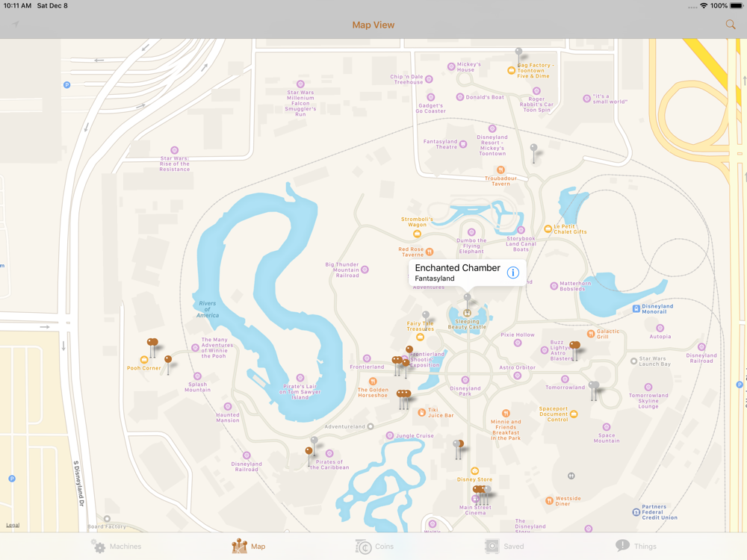Select the Jungle Cruise marker
The height and width of the screenshot is (560, 747).
coord(390,435)
